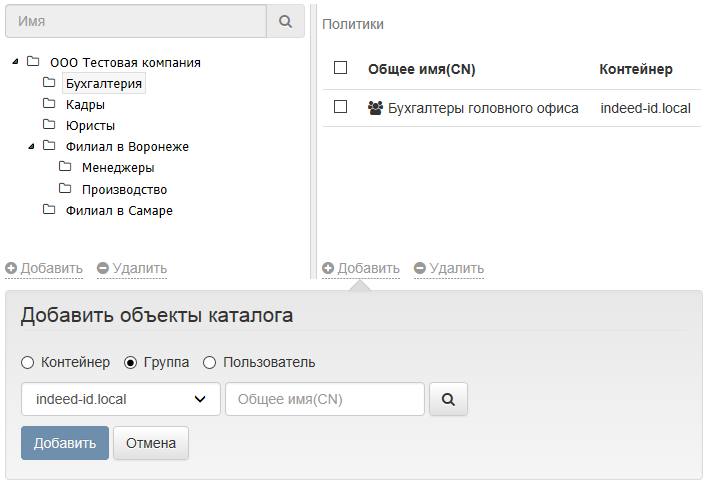Toggle the select-all checkbox in the table header
This screenshot has width=706, height=482.
coord(340,68)
